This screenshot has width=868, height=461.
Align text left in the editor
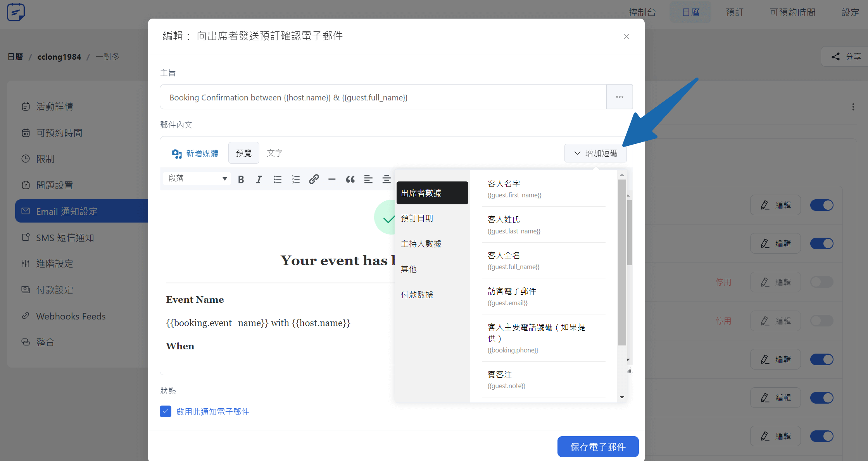pyautogui.click(x=368, y=179)
